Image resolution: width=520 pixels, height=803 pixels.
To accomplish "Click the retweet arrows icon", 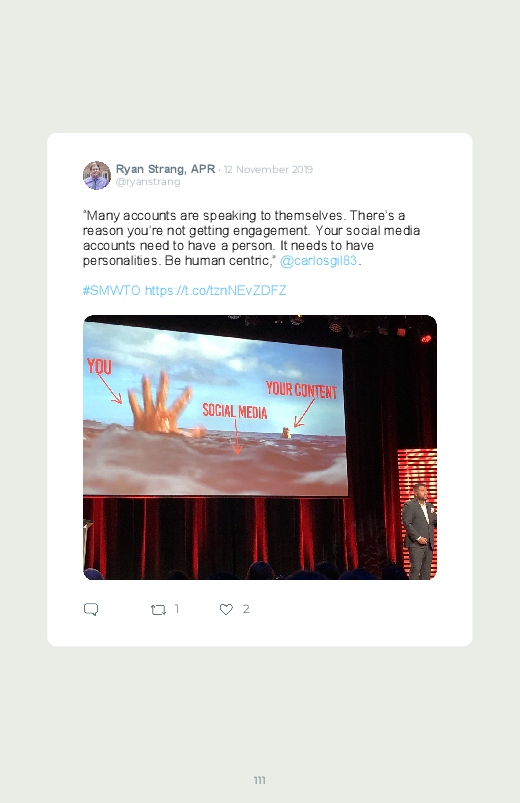I will click(x=158, y=609).
